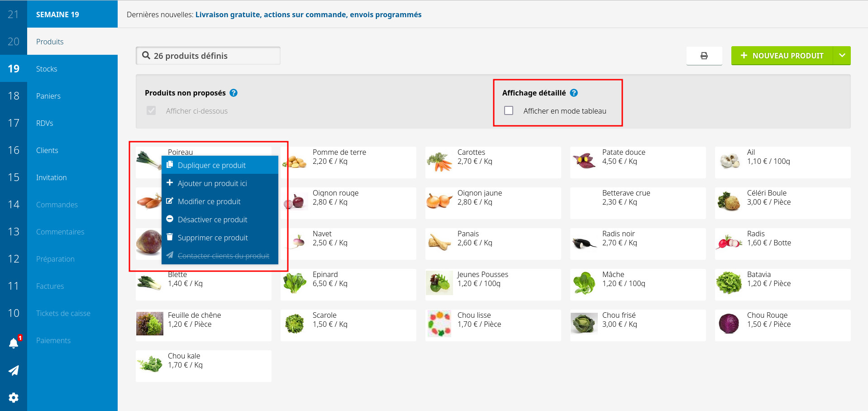Viewport: 868px width, 411px height.
Task: Click the paper plane send icon
Action: [x=14, y=370]
